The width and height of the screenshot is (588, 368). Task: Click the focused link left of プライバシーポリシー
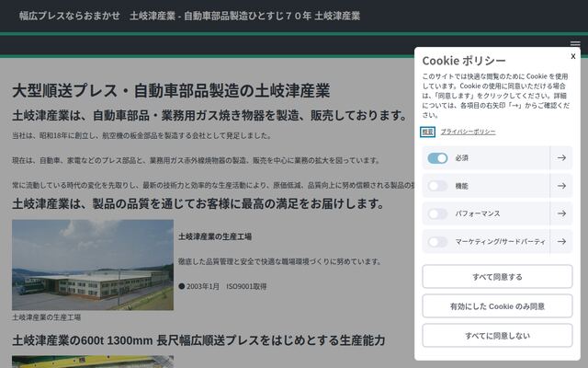pyautogui.click(x=427, y=132)
